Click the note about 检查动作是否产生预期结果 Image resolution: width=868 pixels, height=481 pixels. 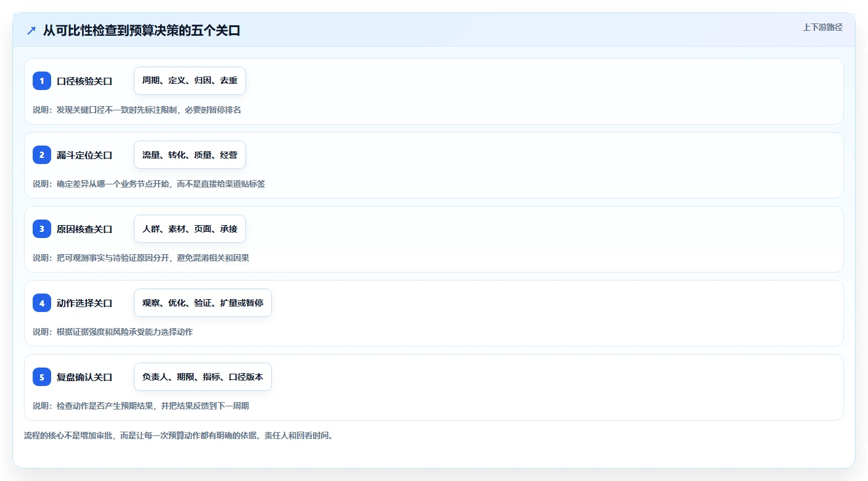tap(141, 406)
